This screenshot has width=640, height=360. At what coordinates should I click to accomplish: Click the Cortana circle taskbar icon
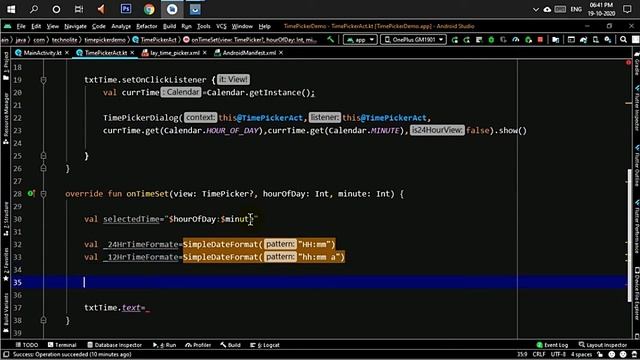pos(56,9)
